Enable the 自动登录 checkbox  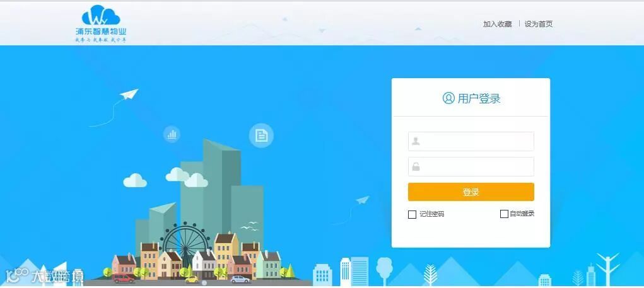click(x=504, y=214)
